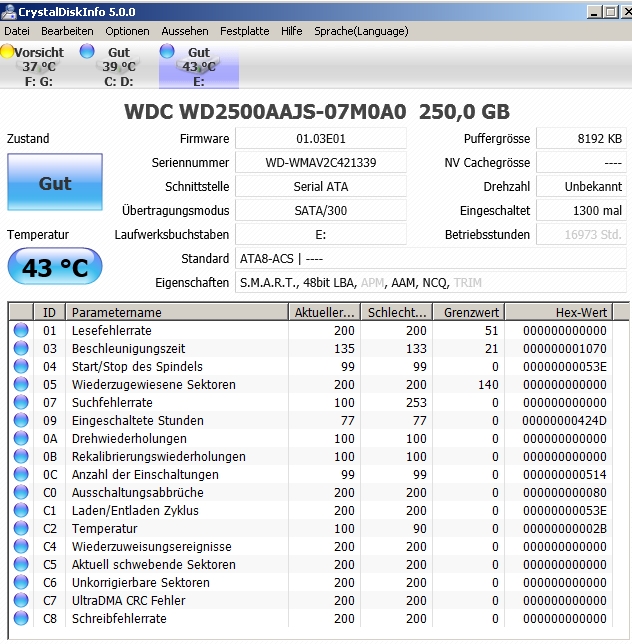Open the Sprache(Language) menu
Image resolution: width=632 pixels, height=644 pixels.
coord(361,31)
